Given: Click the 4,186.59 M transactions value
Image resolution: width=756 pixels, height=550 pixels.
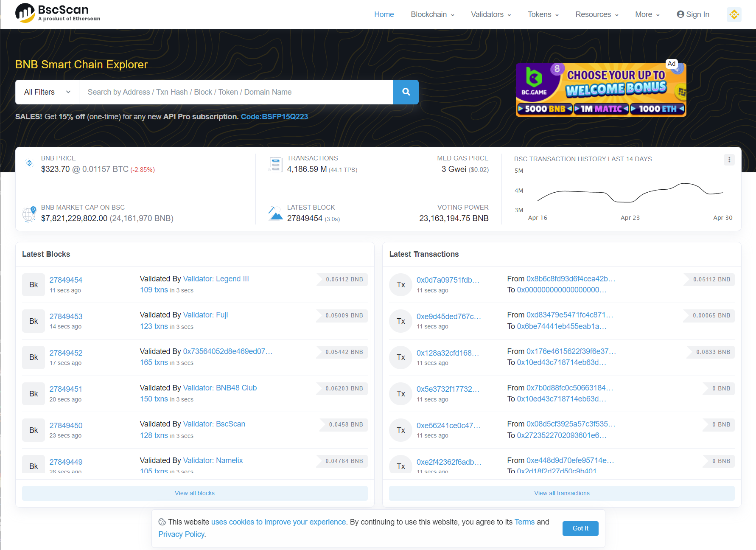Looking at the screenshot, I should 307,169.
